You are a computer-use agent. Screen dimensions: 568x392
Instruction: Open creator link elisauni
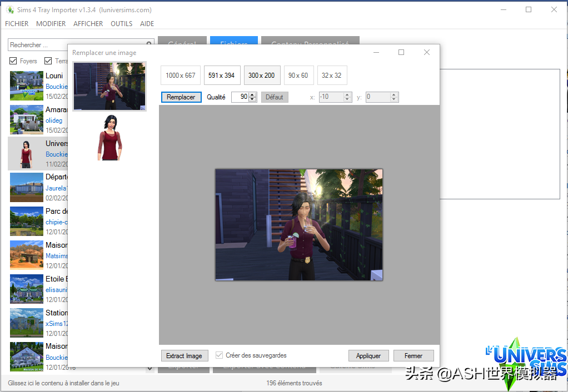pyautogui.click(x=57, y=290)
